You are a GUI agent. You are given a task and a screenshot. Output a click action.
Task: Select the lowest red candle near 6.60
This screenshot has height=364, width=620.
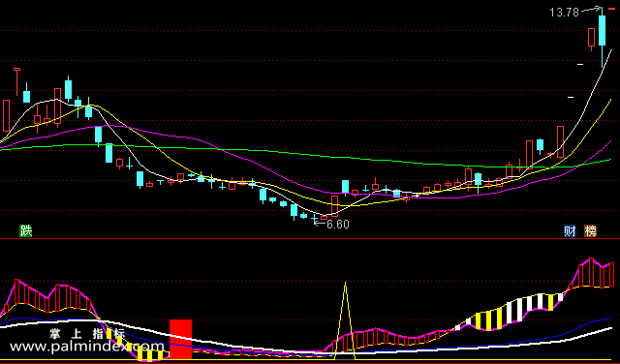(x=325, y=218)
